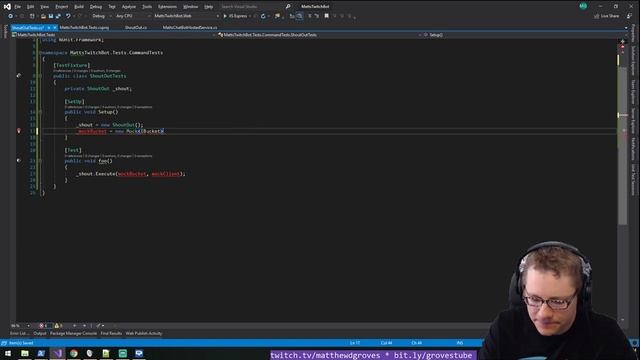Open the Output panel tab

click(x=40, y=333)
